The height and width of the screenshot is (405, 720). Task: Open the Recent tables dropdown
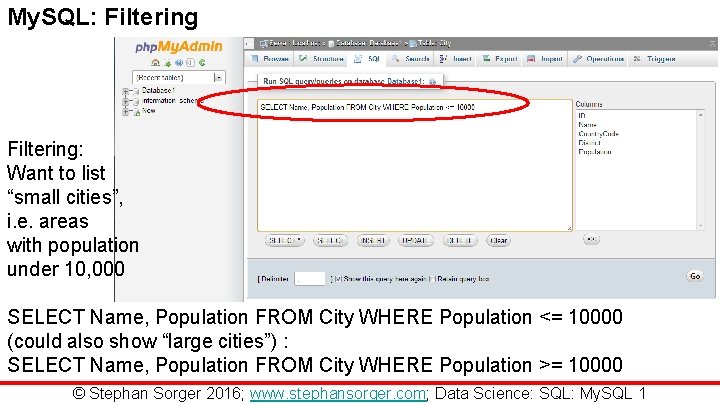[179, 78]
